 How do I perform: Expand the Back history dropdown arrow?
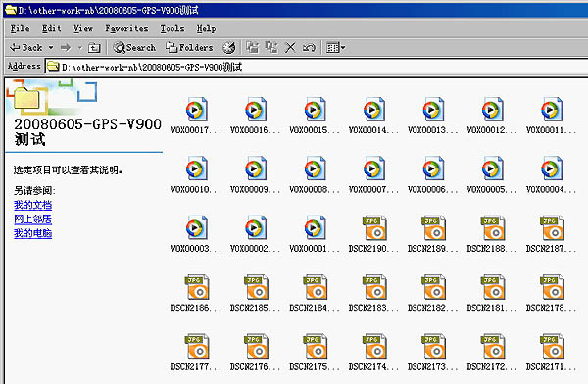[51, 48]
